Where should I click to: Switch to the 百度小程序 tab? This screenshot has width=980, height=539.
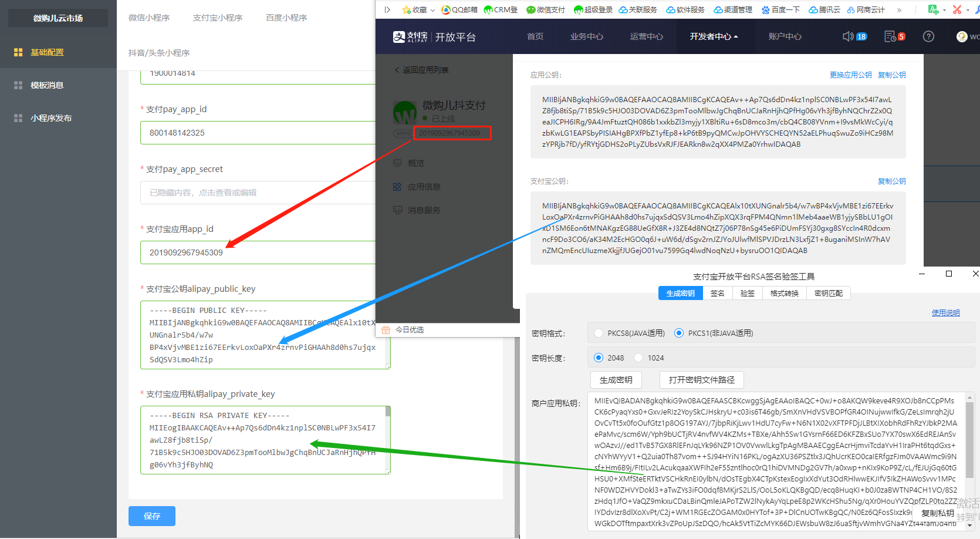click(x=286, y=18)
